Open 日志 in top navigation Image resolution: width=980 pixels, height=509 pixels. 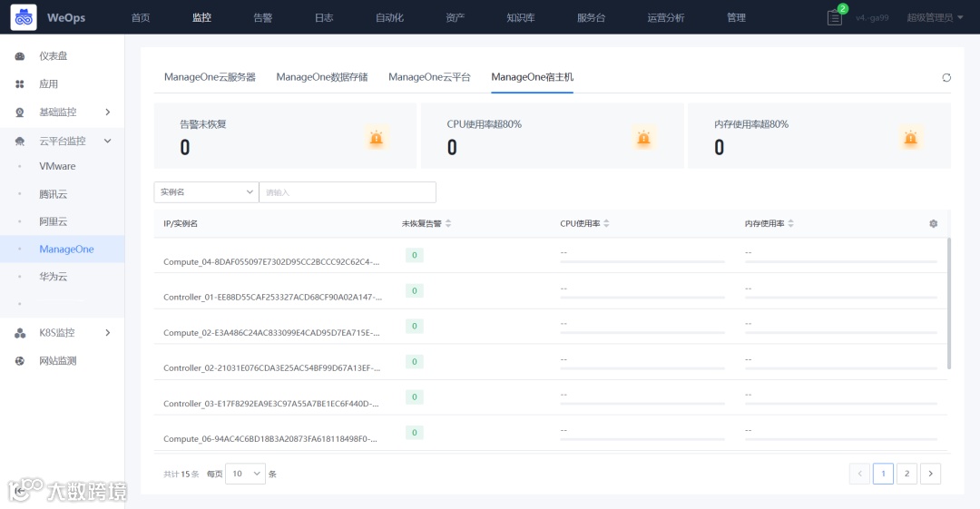point(324,17)
